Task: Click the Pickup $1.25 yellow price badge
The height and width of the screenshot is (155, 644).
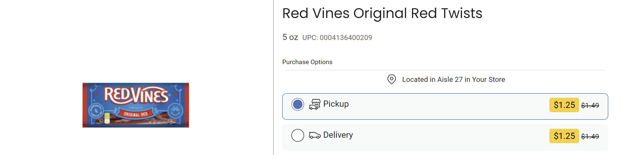Action: [x=564, y=105]
